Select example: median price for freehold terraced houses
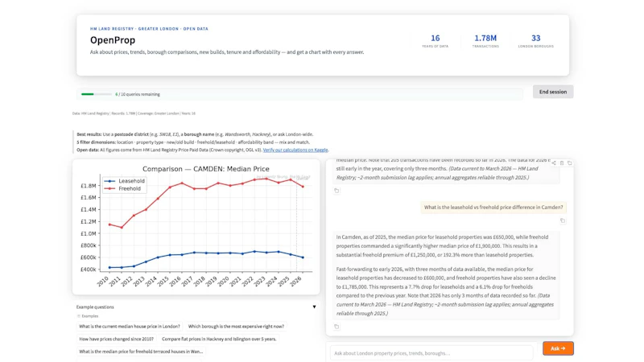Image resolution: width=644 pixels, height=362 pixels. 141,352
